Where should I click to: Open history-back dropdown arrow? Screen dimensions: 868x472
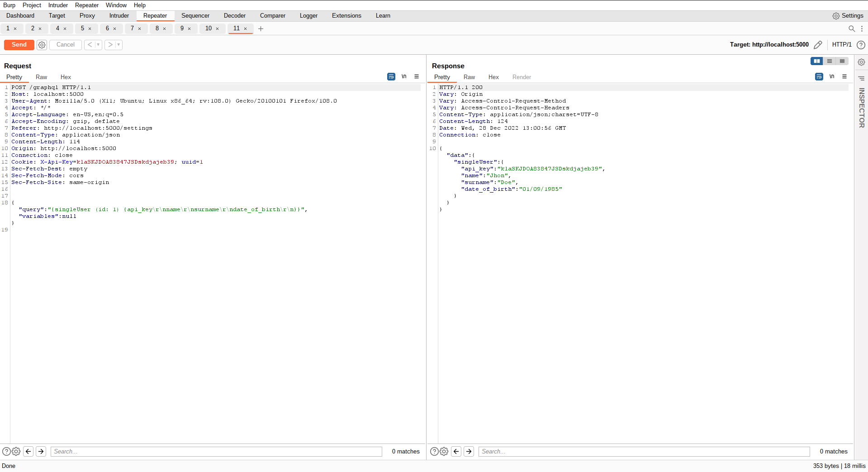pyautogui.click(x=98, y=45)
